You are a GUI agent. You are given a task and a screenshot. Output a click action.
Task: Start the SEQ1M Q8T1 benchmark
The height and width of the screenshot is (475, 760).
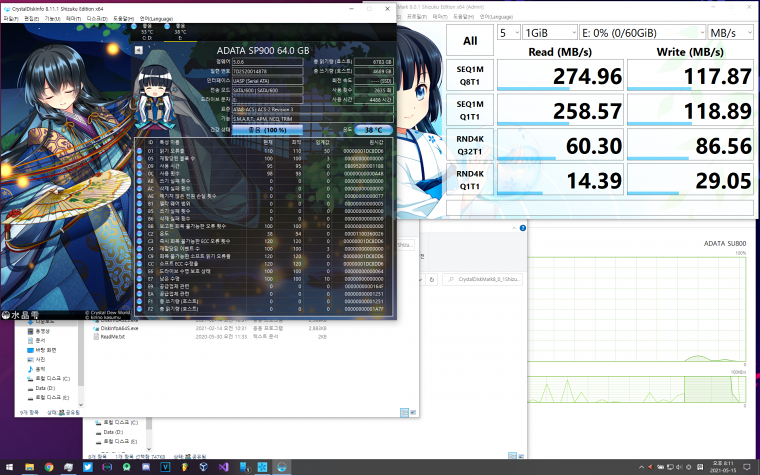[470, 75]
